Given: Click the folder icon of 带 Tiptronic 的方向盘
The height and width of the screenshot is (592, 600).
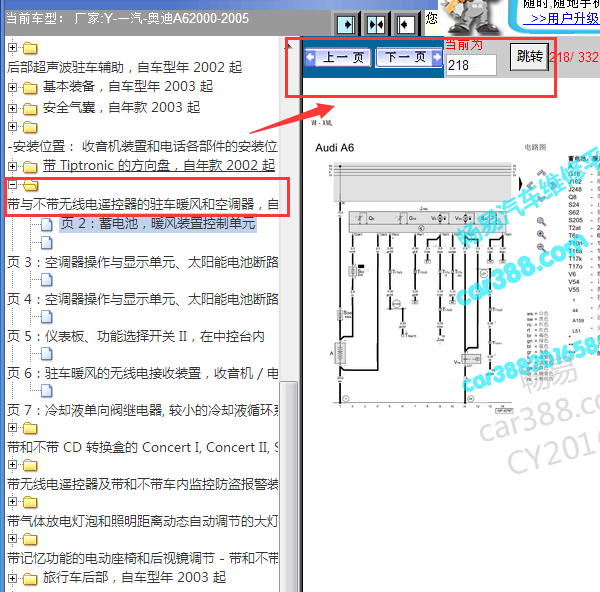Looking at the screenshot, I should point(30,167).
